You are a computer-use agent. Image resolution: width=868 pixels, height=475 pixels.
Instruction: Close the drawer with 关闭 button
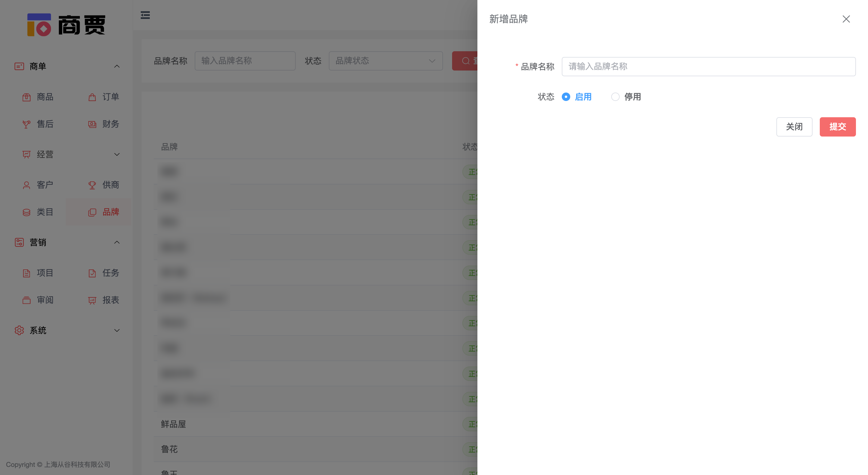794,127
